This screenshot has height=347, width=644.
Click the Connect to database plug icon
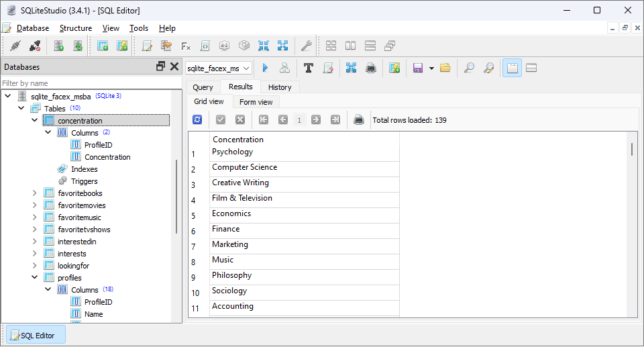[x=15, y=46]
